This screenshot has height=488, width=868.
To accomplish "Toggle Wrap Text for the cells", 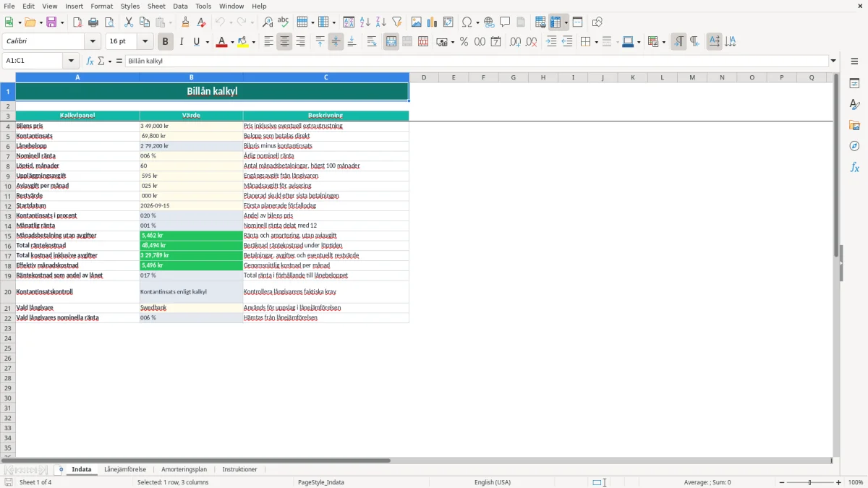I will [372, 42].
